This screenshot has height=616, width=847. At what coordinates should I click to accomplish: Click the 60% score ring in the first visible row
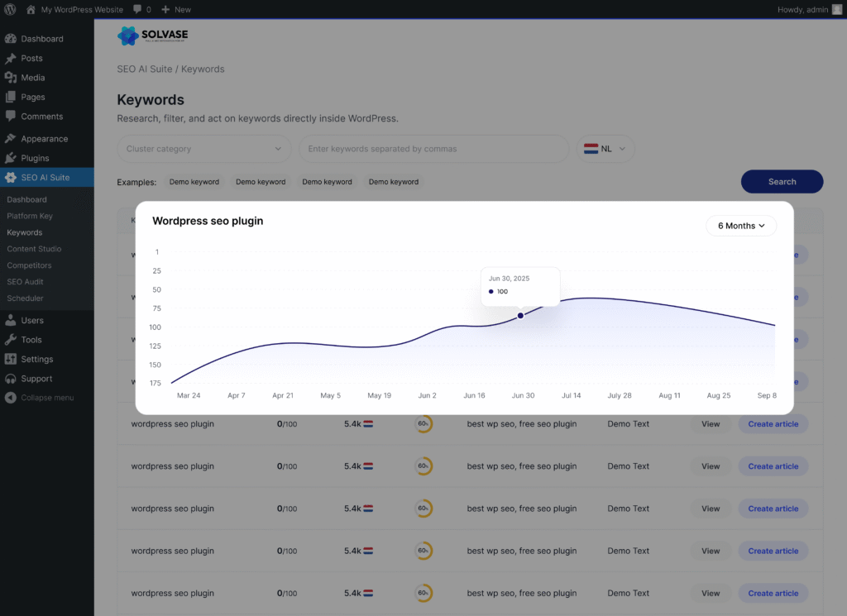click(423, 424)
